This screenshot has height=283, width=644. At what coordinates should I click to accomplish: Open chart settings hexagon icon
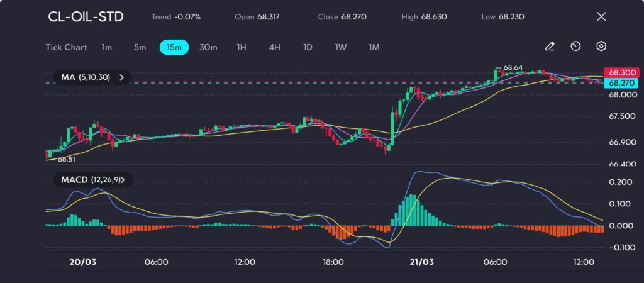tap(601, 47)
